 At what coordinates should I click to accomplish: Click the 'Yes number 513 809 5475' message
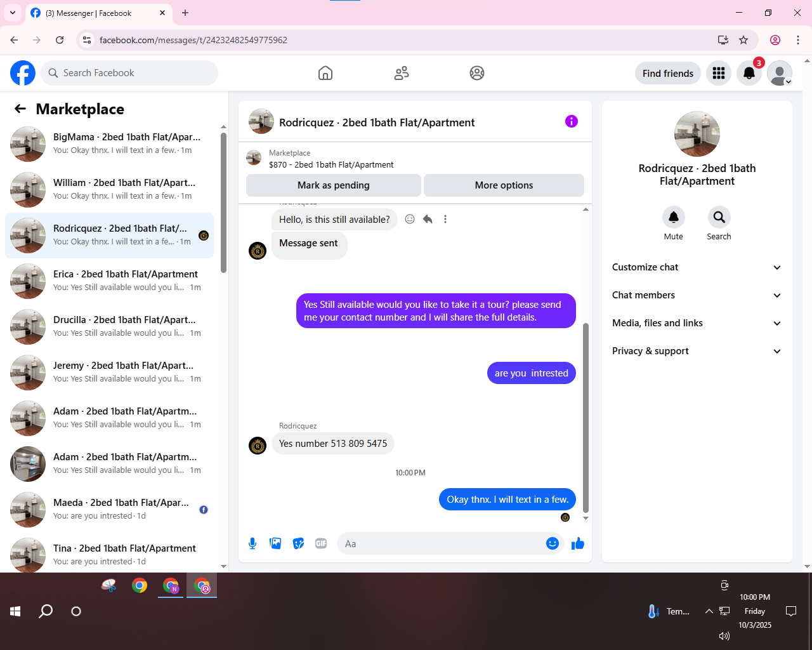(x=333, y=444)
